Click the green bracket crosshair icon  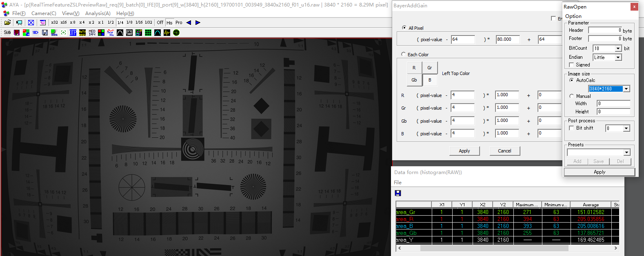[x=64, y=33]
